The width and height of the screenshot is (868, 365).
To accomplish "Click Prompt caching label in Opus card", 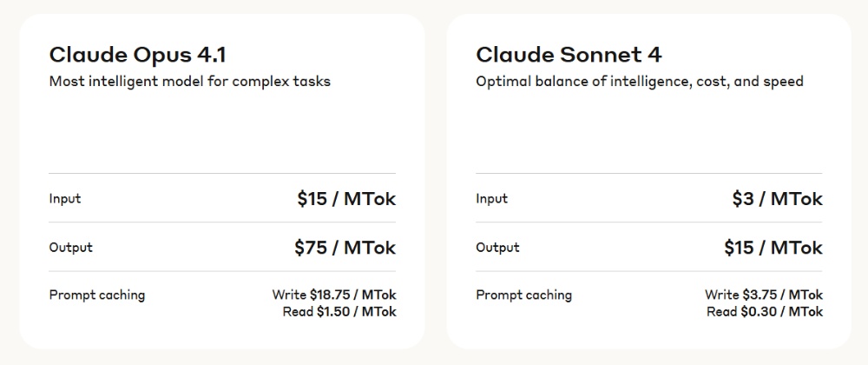I will click(x=97, y=295).
